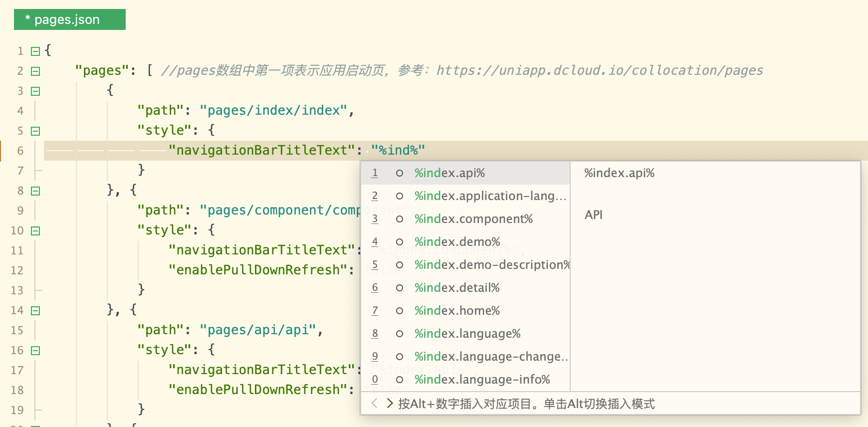Click line number 12 in the gutter

point(17,270)
